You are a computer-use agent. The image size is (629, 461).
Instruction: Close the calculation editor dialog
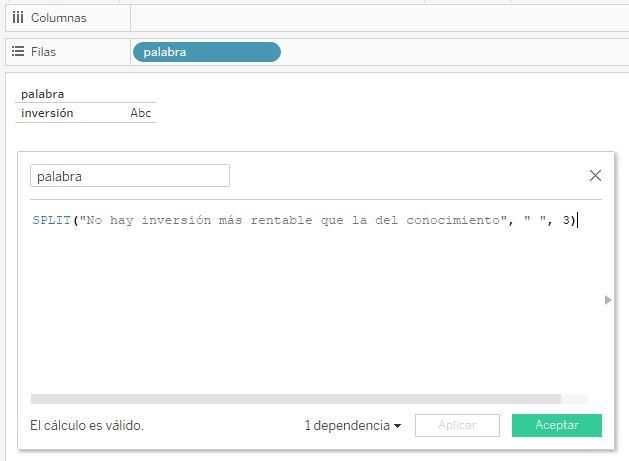click(595, 175)
